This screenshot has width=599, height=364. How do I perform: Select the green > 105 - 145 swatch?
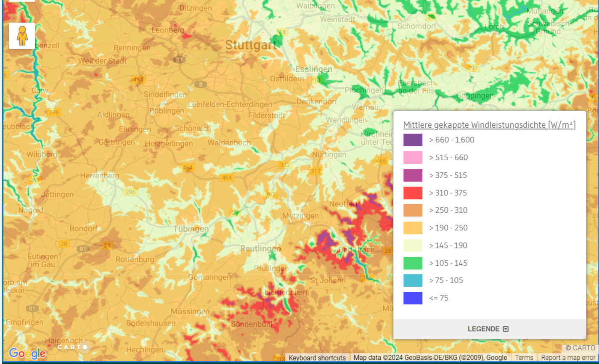[413, 263]
